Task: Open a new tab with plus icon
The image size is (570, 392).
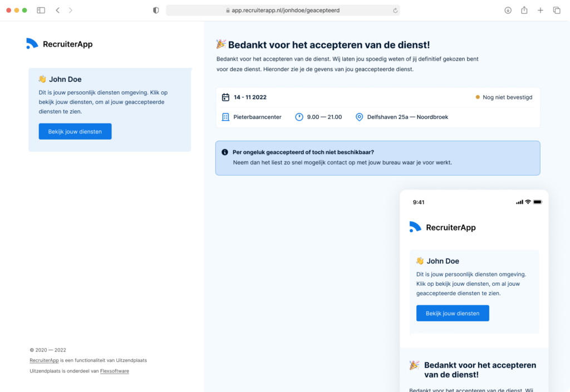Action: point(540,11)
